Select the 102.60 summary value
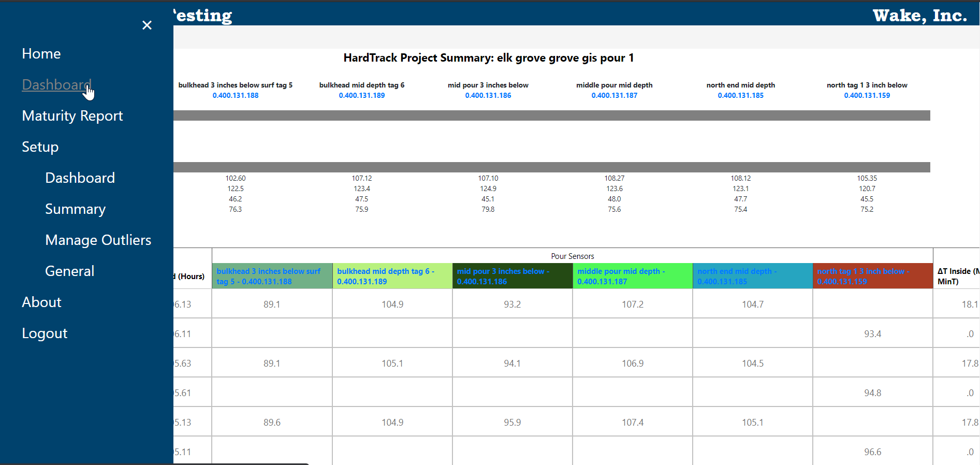 [x=236, y=178]
